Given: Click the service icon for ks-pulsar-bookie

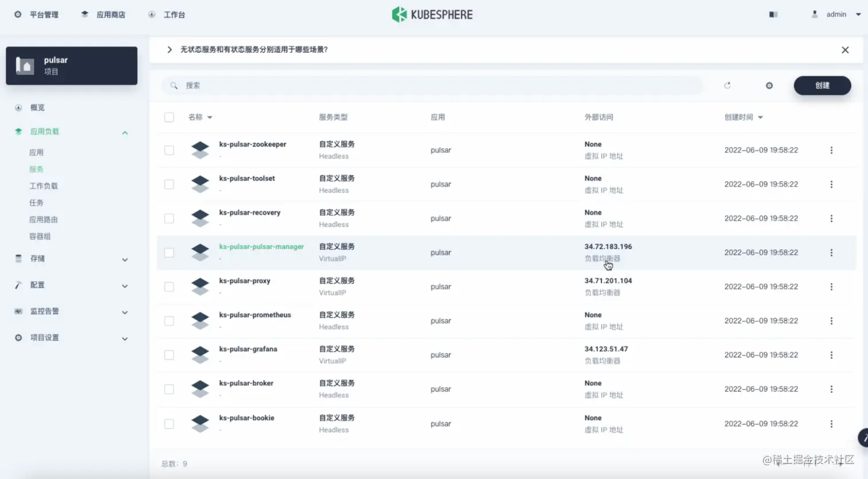Looking at the screenshot, I should [x=200, y=423].
